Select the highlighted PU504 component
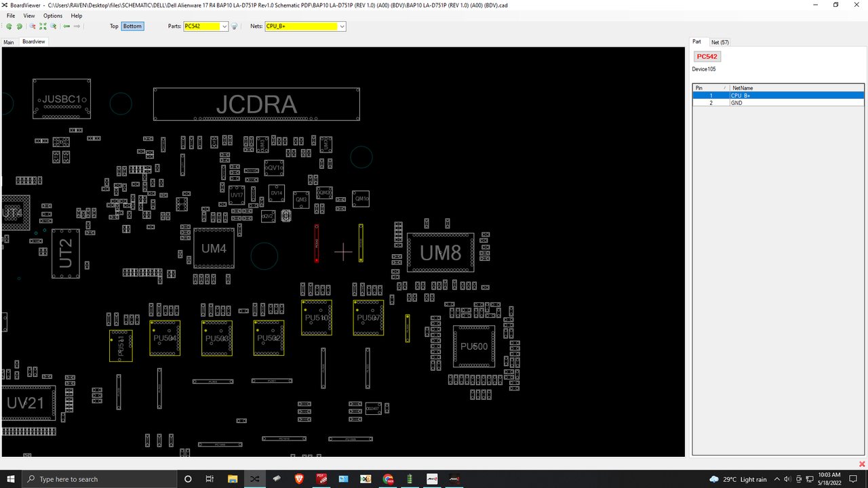 (165, 338)
